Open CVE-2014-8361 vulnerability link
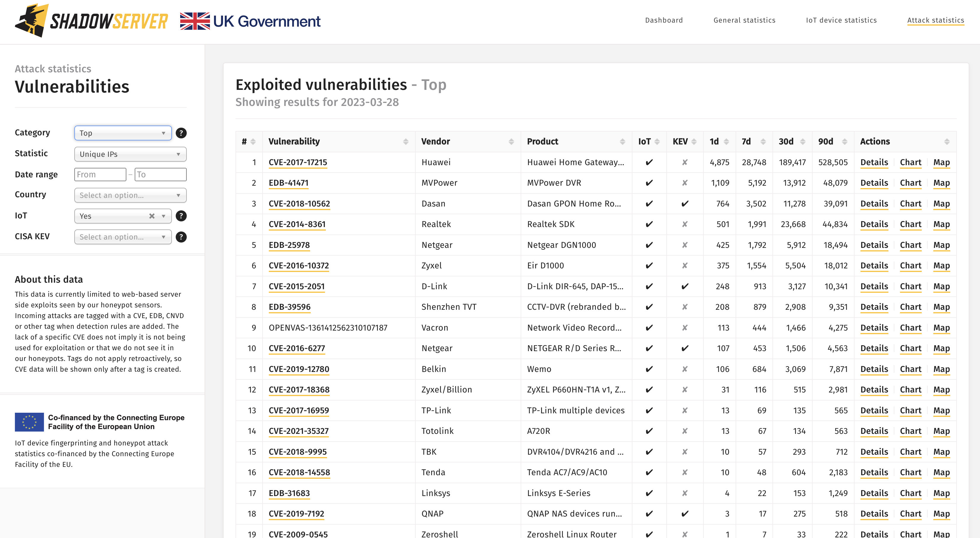This screenshot has width=980, height=538. pyautogui.click(x=297, y=224)
